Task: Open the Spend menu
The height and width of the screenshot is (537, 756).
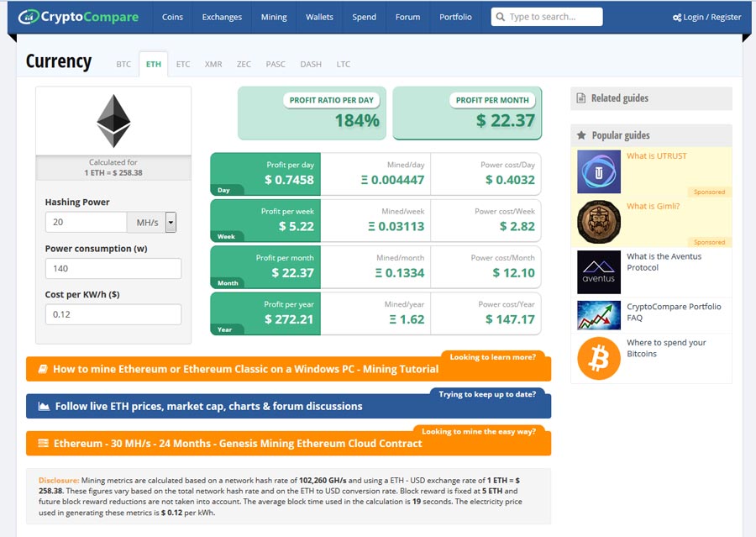Action: click(364, 17)
